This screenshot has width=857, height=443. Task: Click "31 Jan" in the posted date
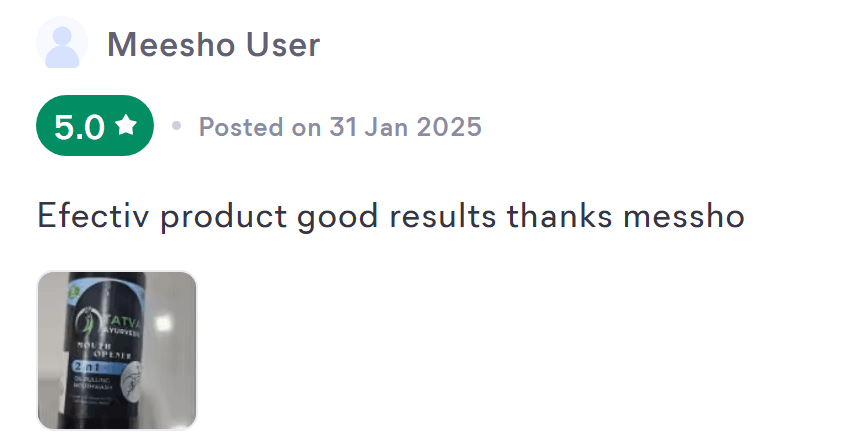click(365, 127)
